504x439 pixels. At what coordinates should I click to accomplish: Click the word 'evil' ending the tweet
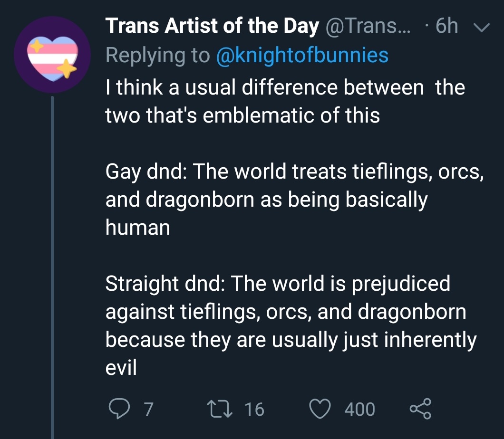(x=121, y=367)
